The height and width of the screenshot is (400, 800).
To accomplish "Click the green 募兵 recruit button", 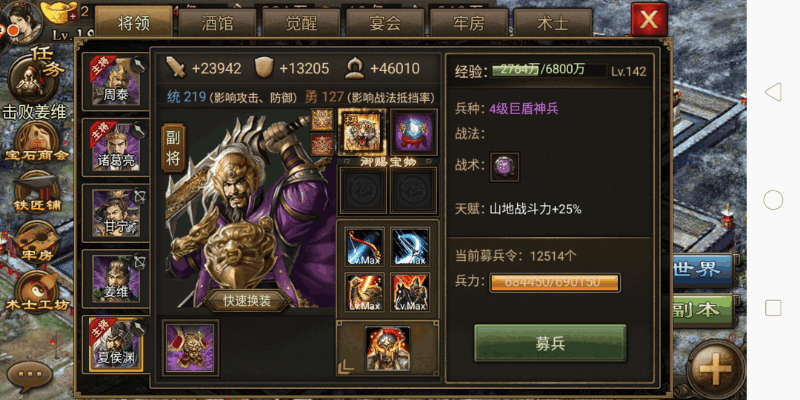I will click(550, 343).
